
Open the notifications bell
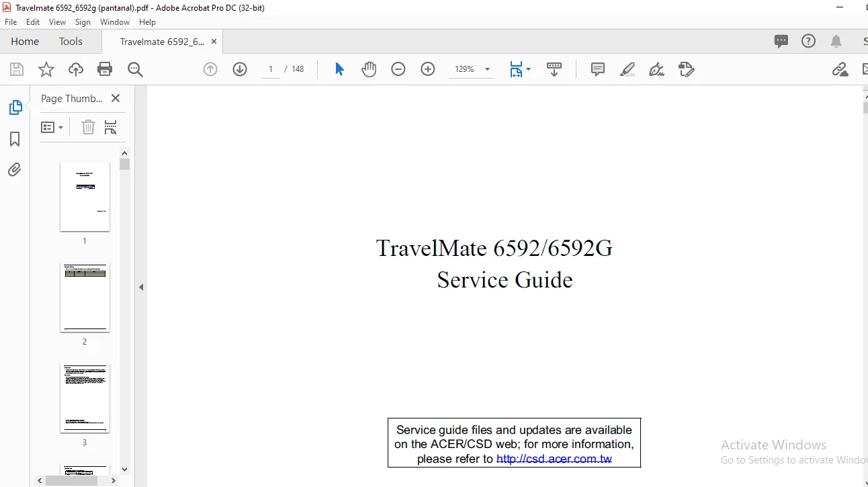tap(836, 41)
